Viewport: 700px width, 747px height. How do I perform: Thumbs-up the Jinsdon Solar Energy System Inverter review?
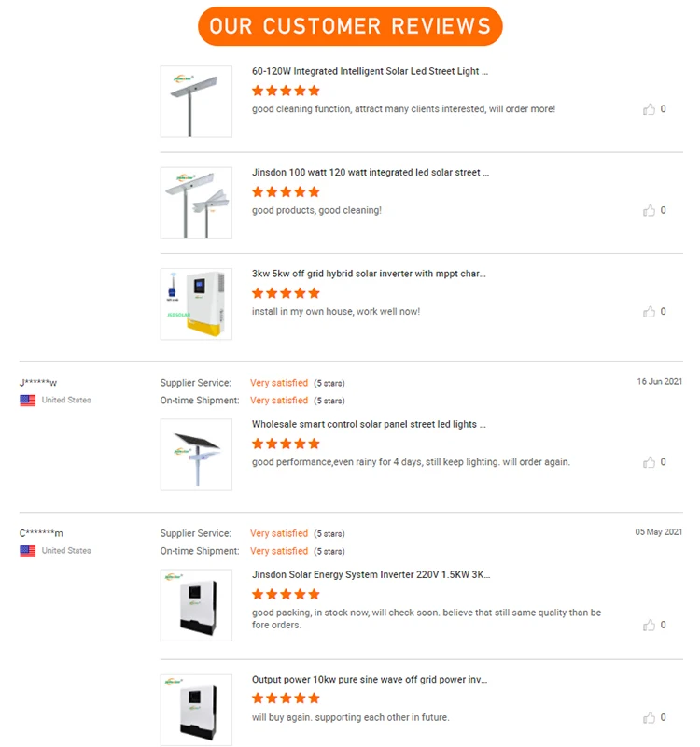[649, 625]
